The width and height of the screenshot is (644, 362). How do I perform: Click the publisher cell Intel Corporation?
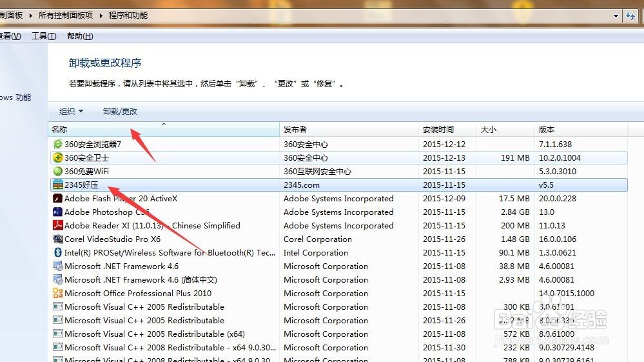tap(315, 253)
